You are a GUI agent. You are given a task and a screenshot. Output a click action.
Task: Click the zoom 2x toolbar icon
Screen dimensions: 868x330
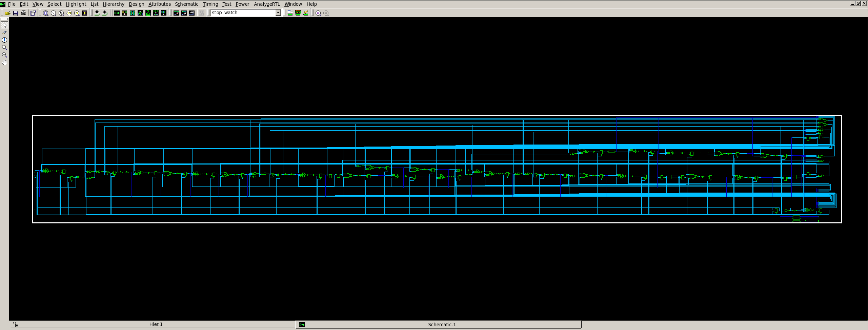click(53, 13)
